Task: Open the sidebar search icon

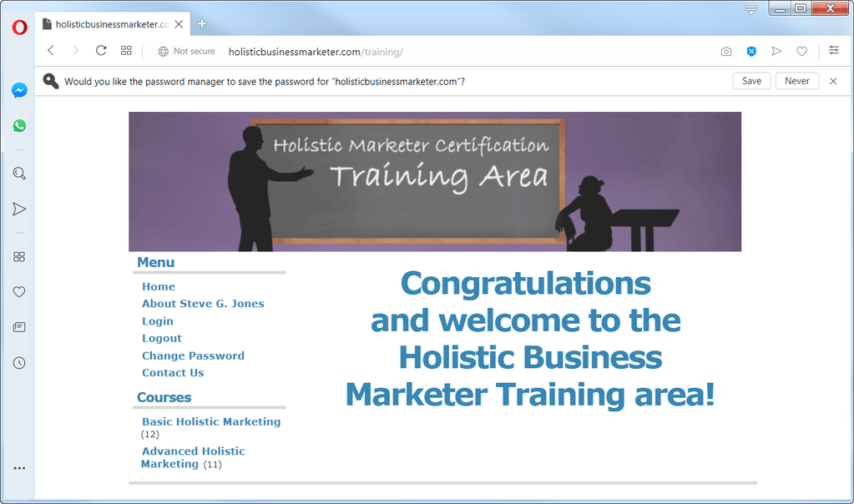Action: [19, 174]
